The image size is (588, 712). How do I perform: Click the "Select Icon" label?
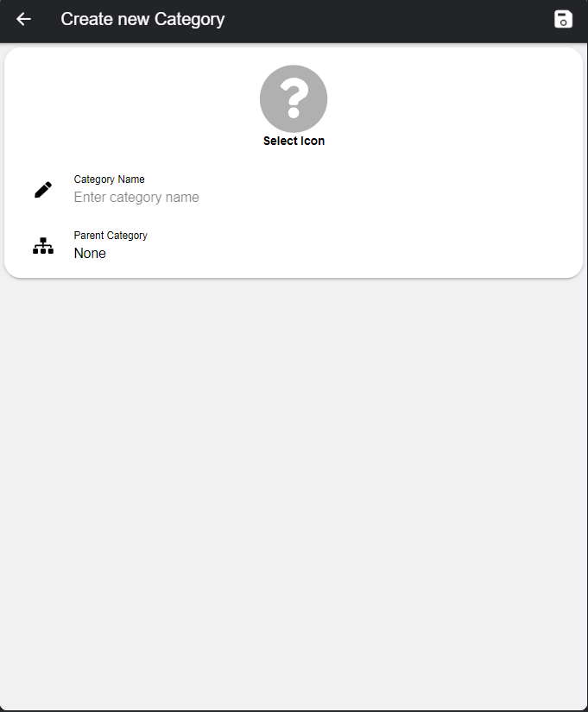click(294, 141)
